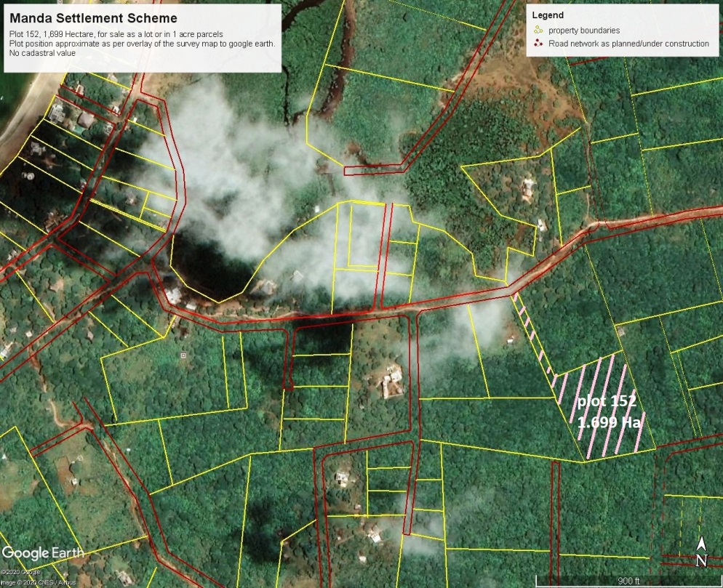Click the 'Manda Settlement Scheme' title
This screenshot has width=723, height=588.
pos(93,17)
